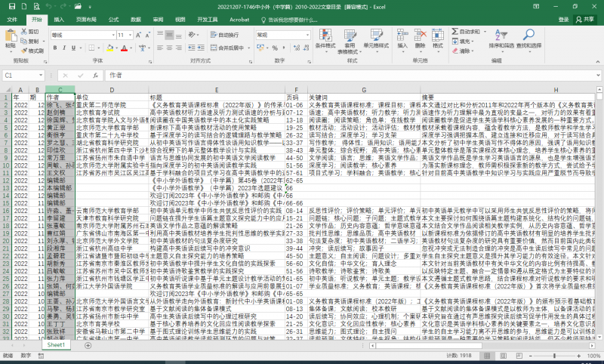
Task: Click the Cut (剪切) scissors icon
Action: click(24, 32)
